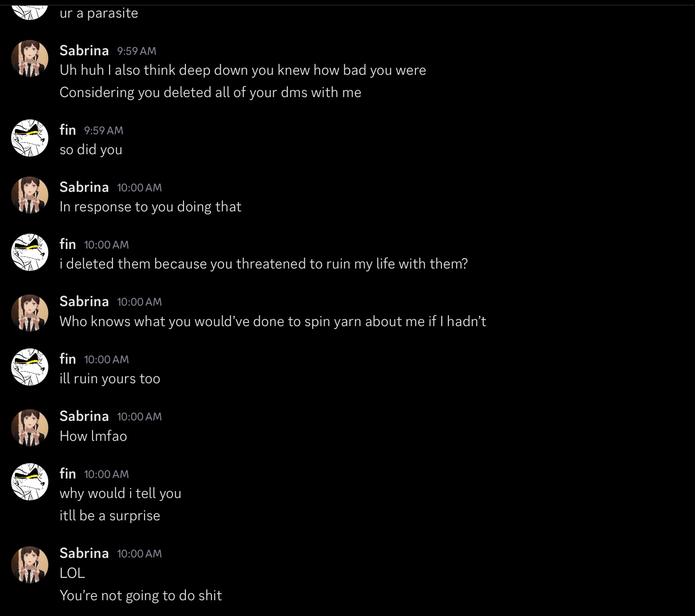This screenshot has height=616, width=695.
Task: Click fin's username above 'ill ruin yours too'
Action: pos(68,359)
